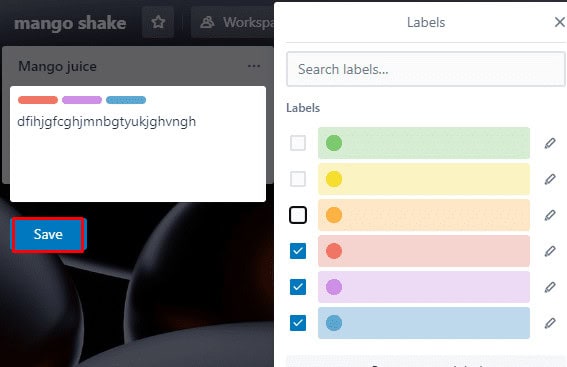Screen dimensions: 567x367
Task: Open the Mango juice list menu dots
Action: (x=254, y=66)
